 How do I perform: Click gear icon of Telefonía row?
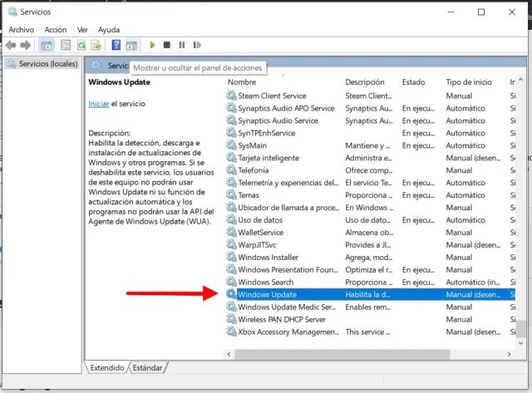(x=231, y=170)
